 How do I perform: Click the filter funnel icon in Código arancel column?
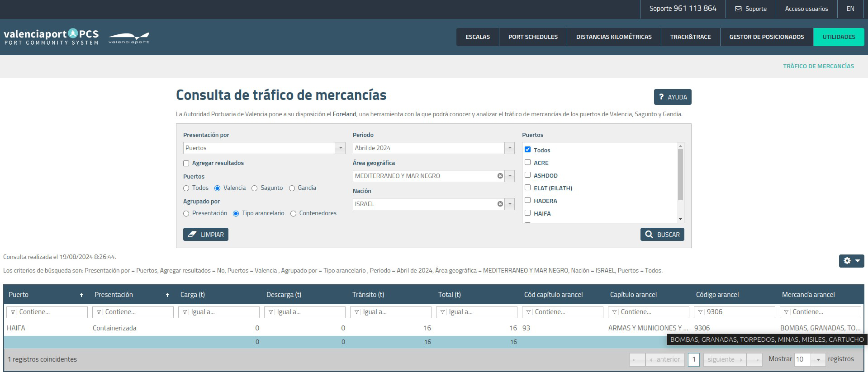tap(700, 312)
